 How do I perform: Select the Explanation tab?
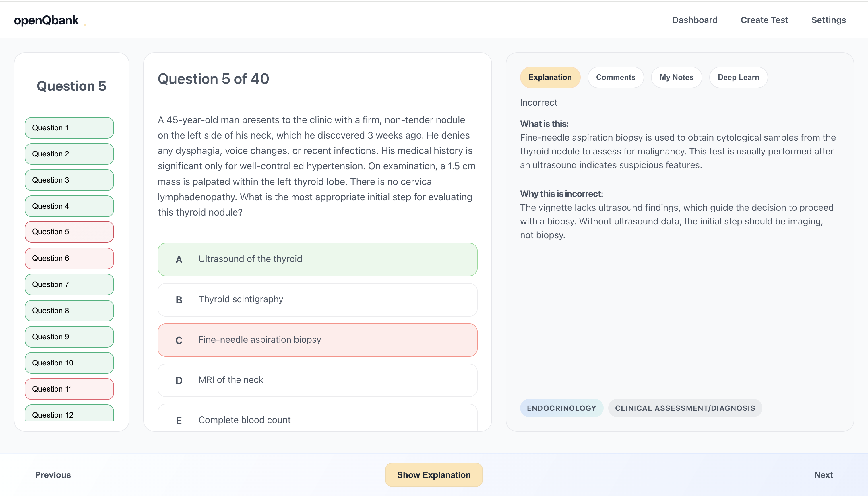[x=550, y=77]
